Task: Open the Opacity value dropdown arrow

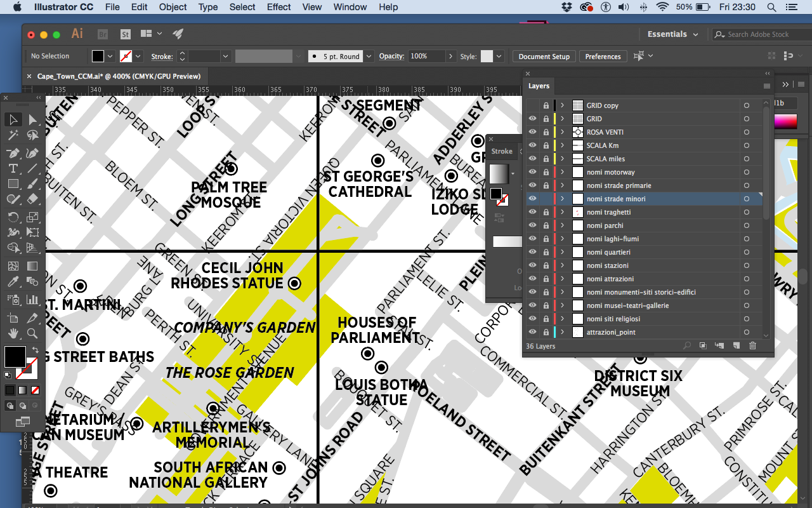Action: pyautogui.click(x=450, y=57)
